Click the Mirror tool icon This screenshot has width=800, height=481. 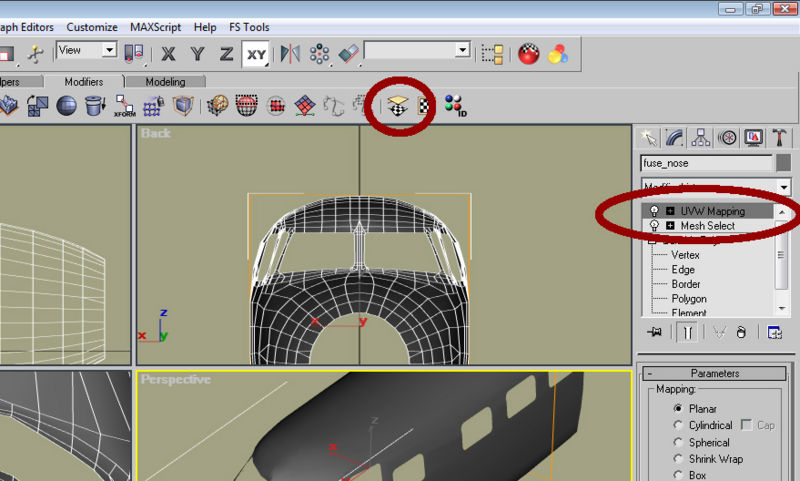[x=290, y=54]
